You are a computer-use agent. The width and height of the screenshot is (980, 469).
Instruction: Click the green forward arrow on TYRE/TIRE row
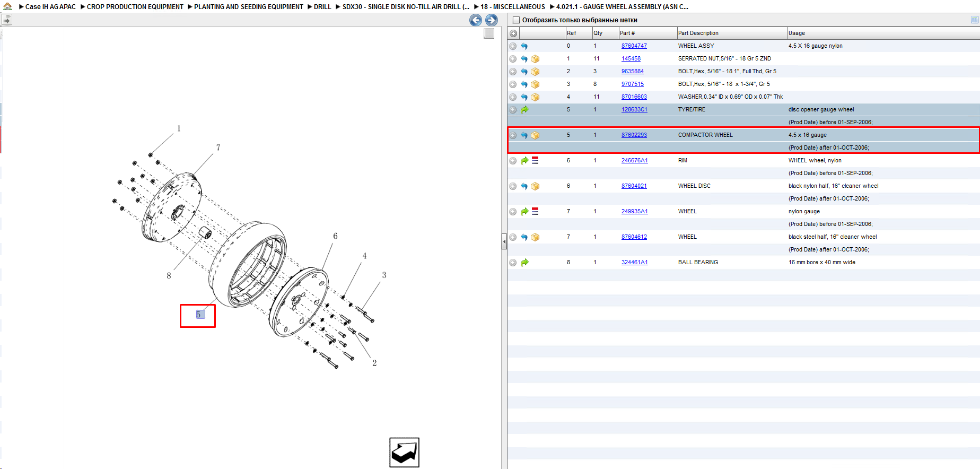(x=524, y=110)
